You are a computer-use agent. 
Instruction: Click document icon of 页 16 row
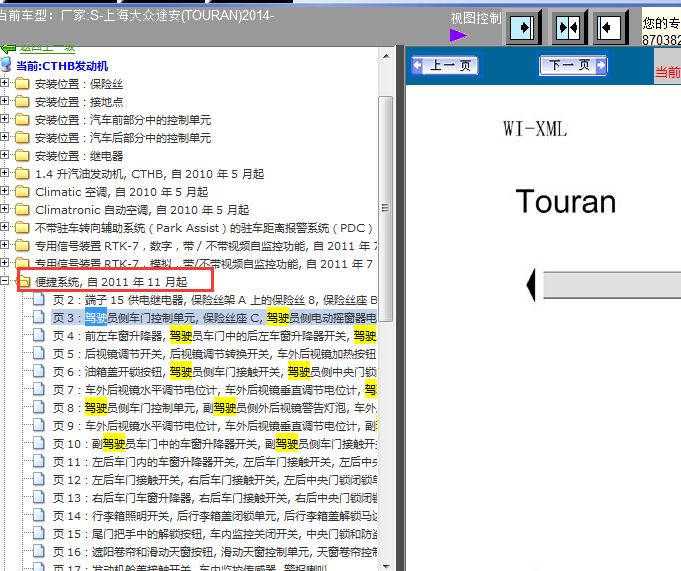tap(39, 551)
